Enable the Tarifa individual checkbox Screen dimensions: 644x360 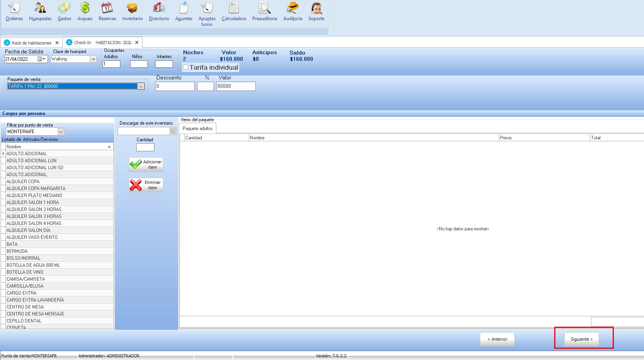tap(186, 67)
